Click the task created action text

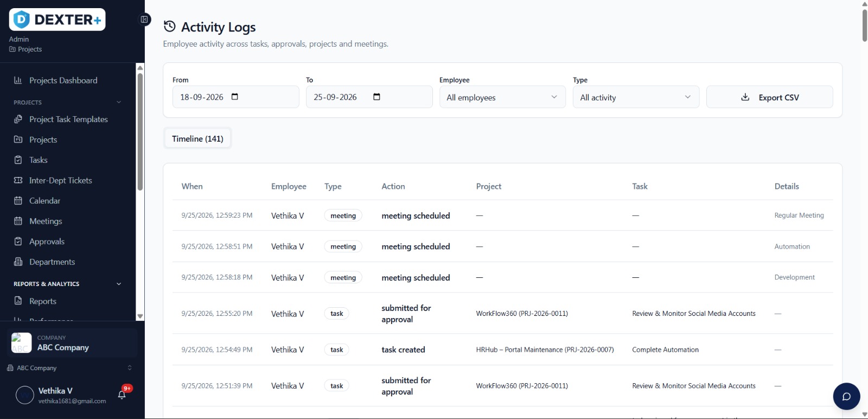pyautogui.click(x=403, y=350)
